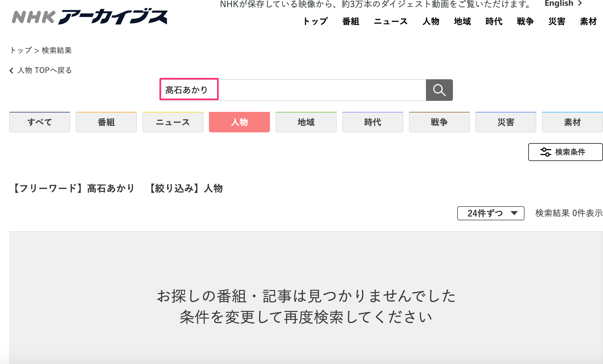The height and width of the screenshot is (364, 603).
Task: Select the 災害 filter tab
Action: (506, 122)
